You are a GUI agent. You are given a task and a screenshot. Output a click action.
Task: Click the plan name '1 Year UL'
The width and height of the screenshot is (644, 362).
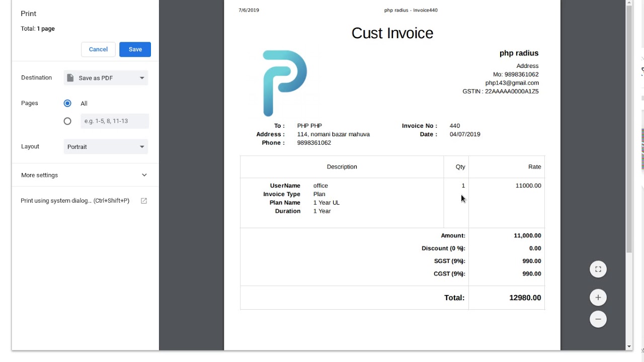tap(327, 203)
